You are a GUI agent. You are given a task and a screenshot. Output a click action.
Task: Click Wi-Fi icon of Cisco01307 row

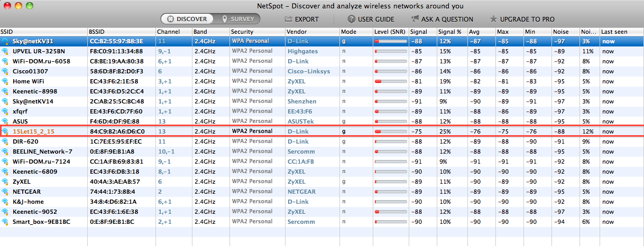click(5, 71)
